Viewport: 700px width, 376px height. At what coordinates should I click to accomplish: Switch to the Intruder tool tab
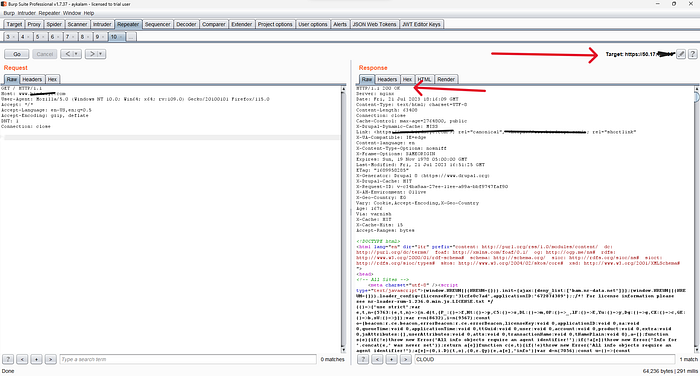[102, 24]
